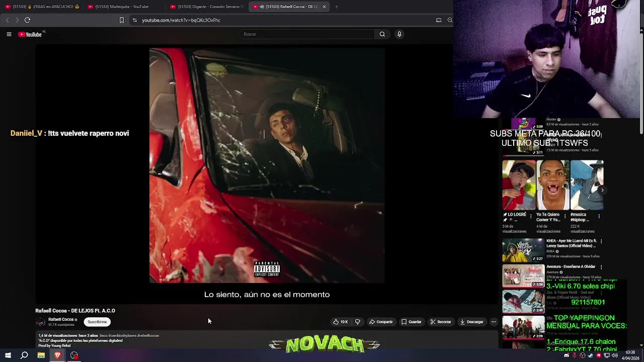Close the Rafaell Cocoa tab
This screenshot has height=362, width=644.
(x=324, y=7)
